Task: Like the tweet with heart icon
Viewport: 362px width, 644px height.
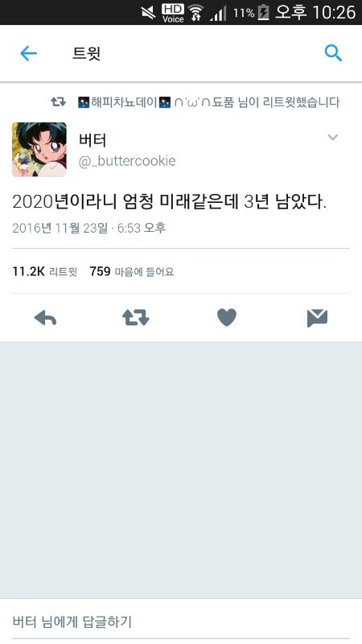Action: tap(227, 317)
